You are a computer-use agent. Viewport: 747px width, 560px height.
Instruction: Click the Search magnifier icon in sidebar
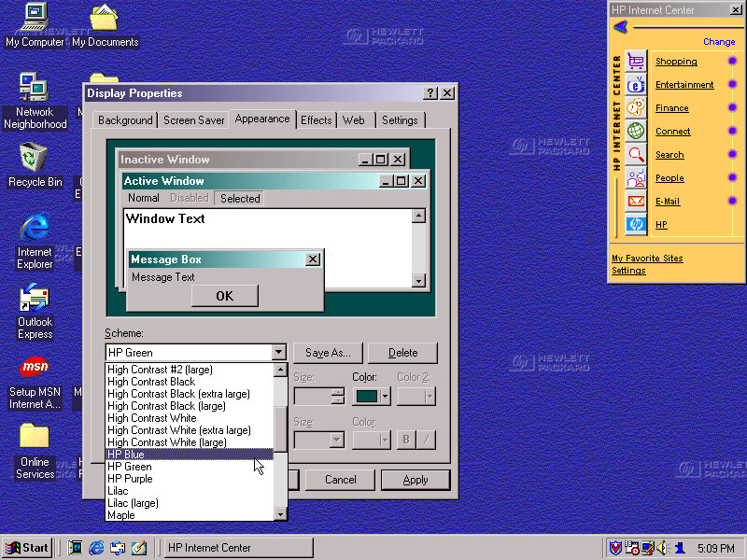636,155
